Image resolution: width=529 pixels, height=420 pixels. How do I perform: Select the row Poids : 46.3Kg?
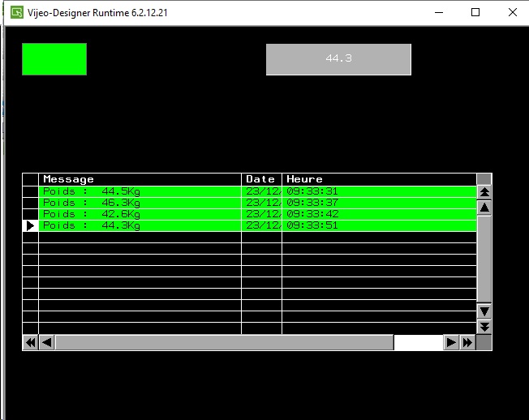point(140,203)
